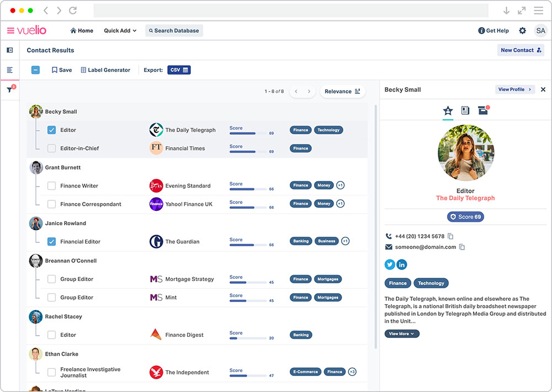Close the Becky Small detail panel
Image resolution: width=552 pixels, height=392 pixels.
point(543,89)
